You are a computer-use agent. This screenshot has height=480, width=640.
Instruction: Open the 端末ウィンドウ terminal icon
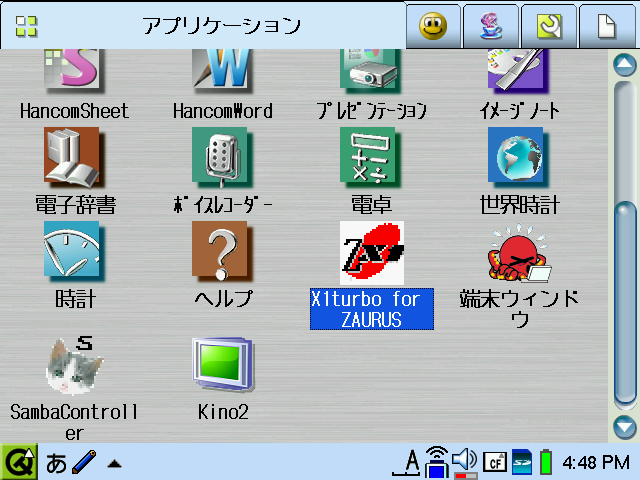coord(519,253)
